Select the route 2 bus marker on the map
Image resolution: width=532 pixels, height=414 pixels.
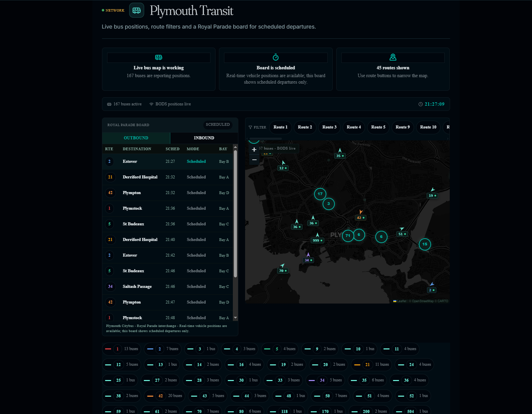432,290
